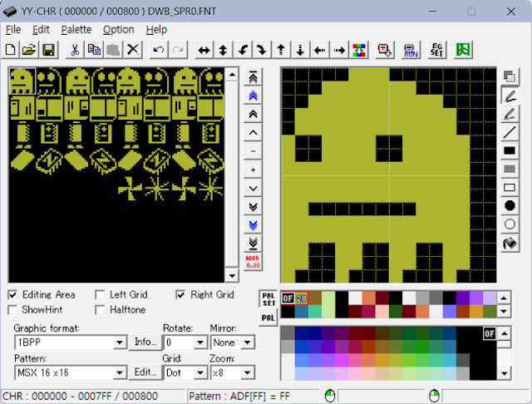This screenshot has height=404, width=532.
Task: Open the Graphic format 1BPP dropdown
Action: click(120, 342)
